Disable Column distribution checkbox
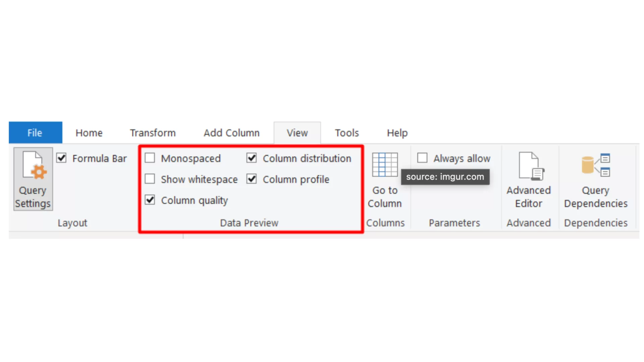This screenshot has height=362, width=644. [252, 158]
